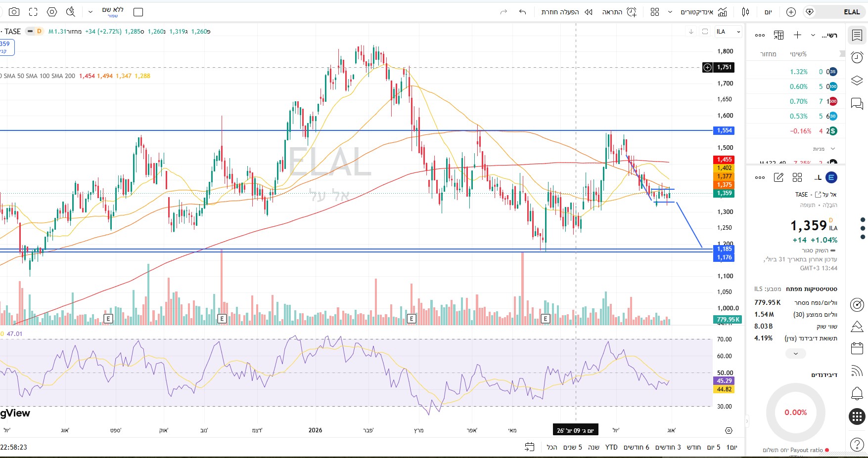
Task: Open the help center question-mark icon
Action: click(857, 444)
